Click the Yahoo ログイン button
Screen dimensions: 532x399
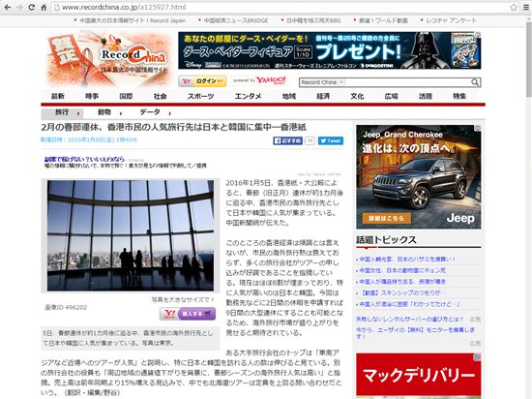click(202, 81)
